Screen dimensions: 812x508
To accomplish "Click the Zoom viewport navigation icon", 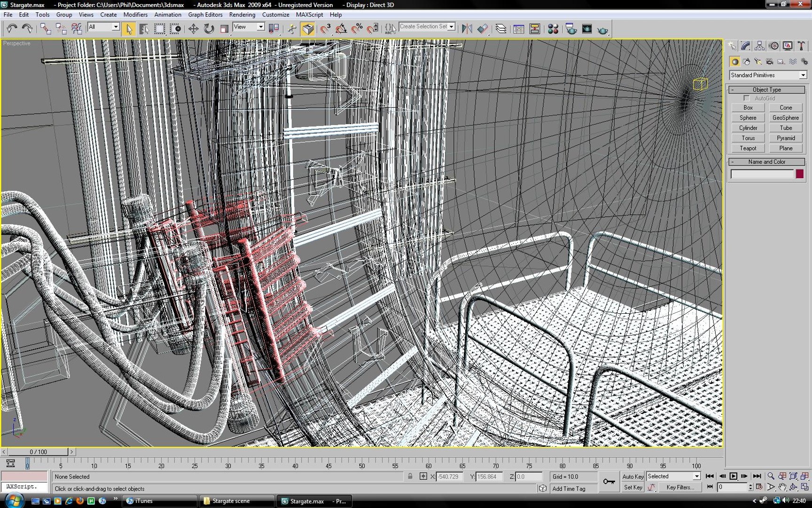I will point(771,476).
